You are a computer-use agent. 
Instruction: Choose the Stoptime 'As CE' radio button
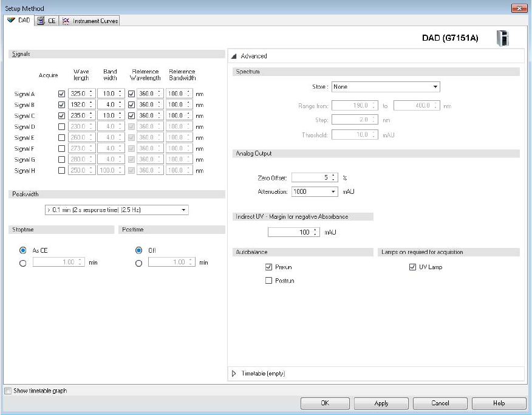(x=23, y=250)
